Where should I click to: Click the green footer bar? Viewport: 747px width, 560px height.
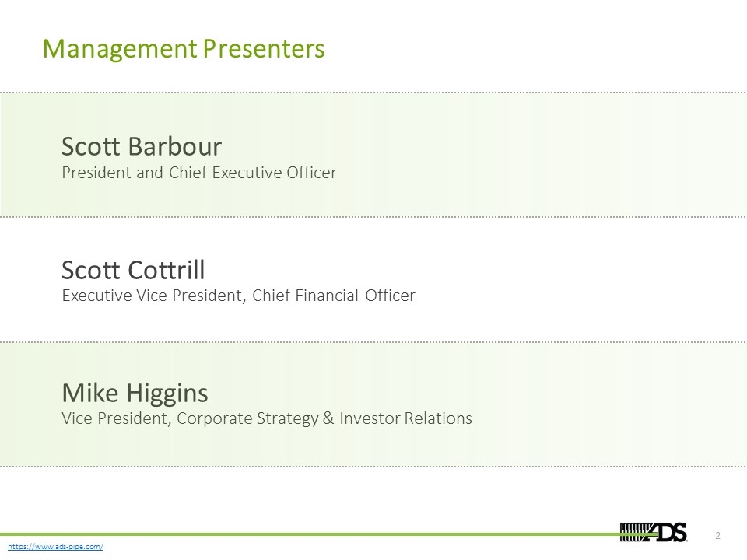pyautogui.click(x=310, y=534)
